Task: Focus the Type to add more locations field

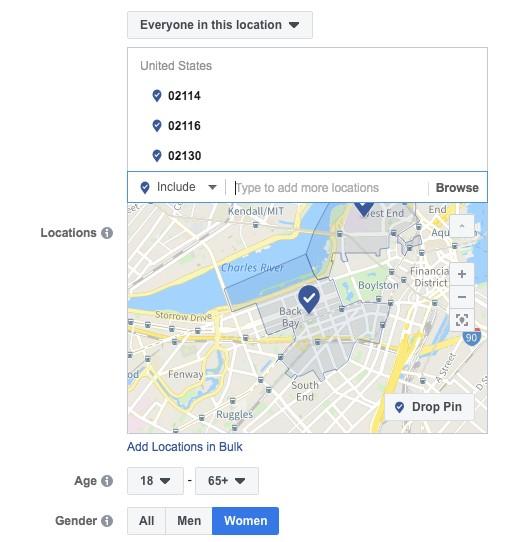Action: (328, 188)
